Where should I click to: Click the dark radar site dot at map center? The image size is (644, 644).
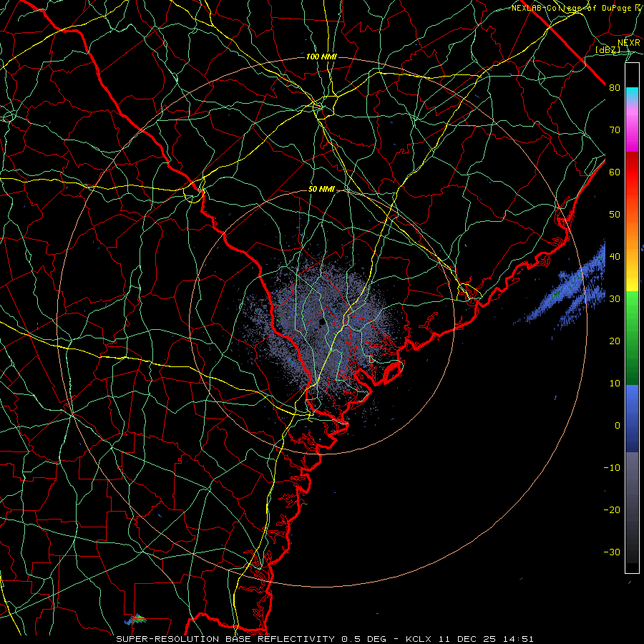coord(321,323)
